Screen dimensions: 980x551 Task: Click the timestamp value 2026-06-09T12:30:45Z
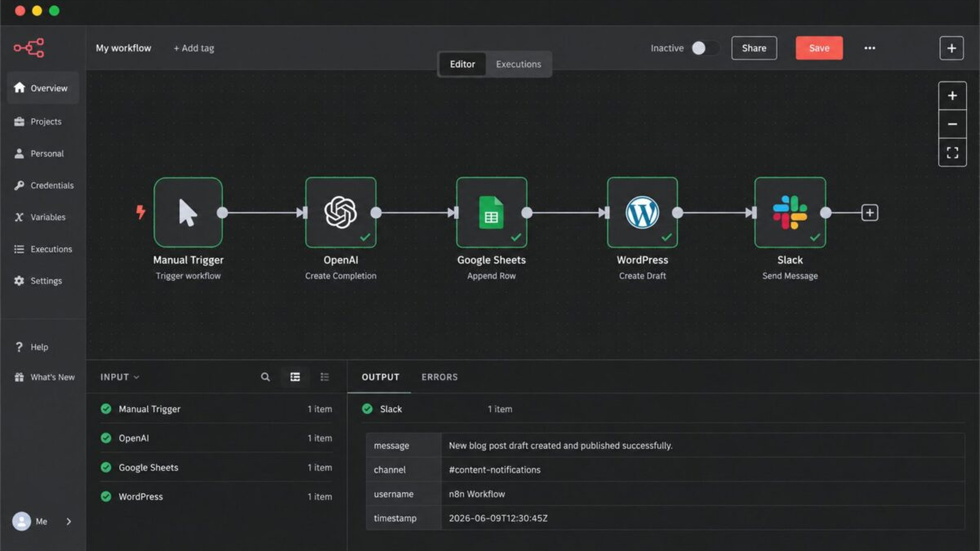(498, 518)
